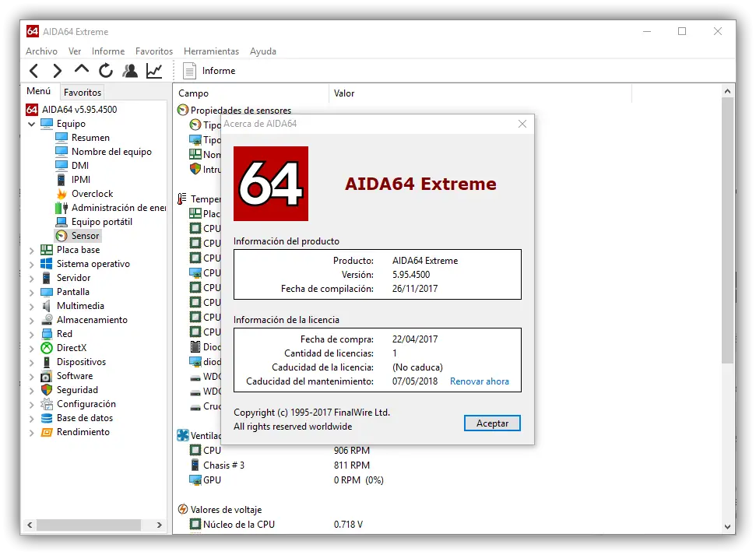Viewport: 756px width, 555px height.
Task: Select the Overclock flame icon
Action: click(62, 193)
